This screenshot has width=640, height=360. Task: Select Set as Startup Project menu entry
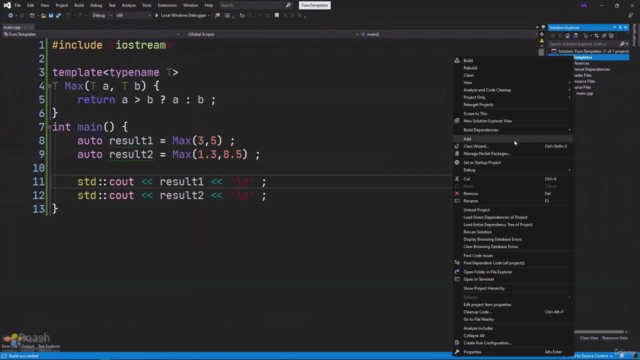513,162
